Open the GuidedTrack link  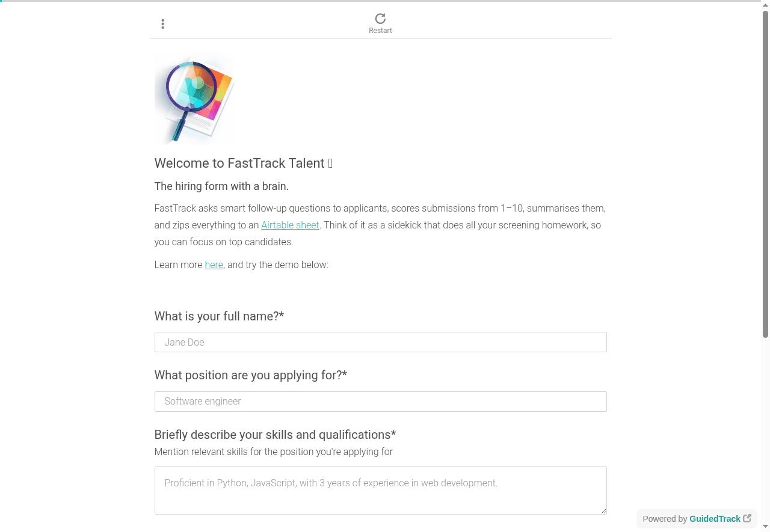[715, 519]
